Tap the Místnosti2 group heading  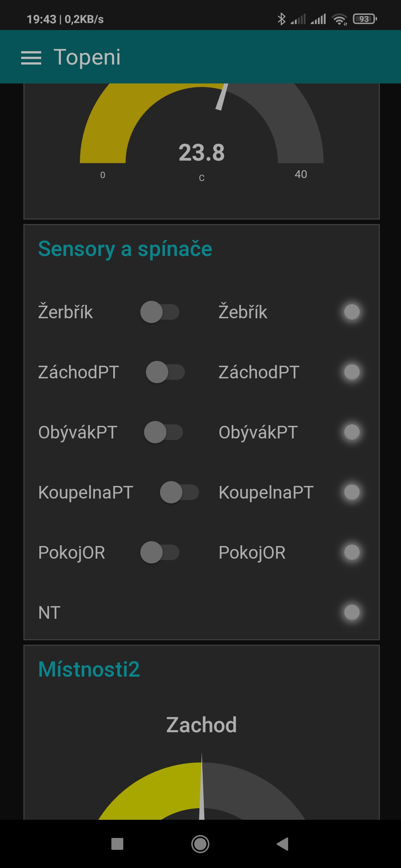[89, 670]
